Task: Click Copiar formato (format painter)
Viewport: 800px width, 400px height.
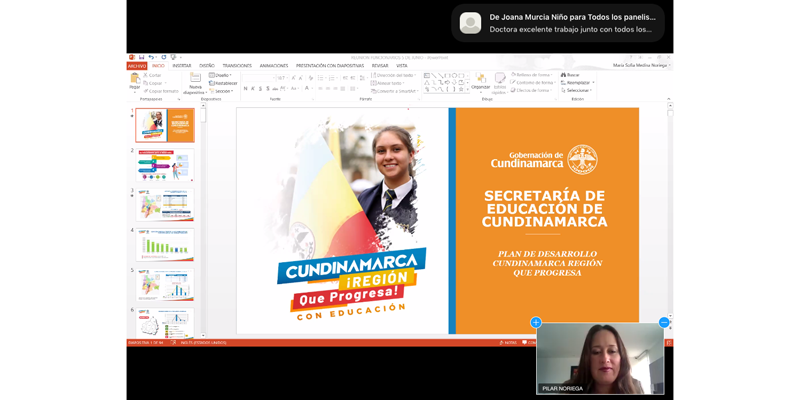Action: click(x=161, y=91)
